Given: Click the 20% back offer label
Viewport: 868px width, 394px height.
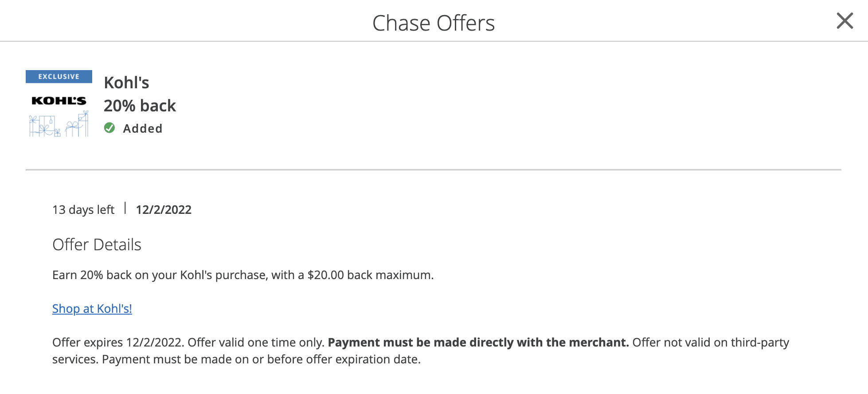Looking at the screenshot, I should point(140,106).
